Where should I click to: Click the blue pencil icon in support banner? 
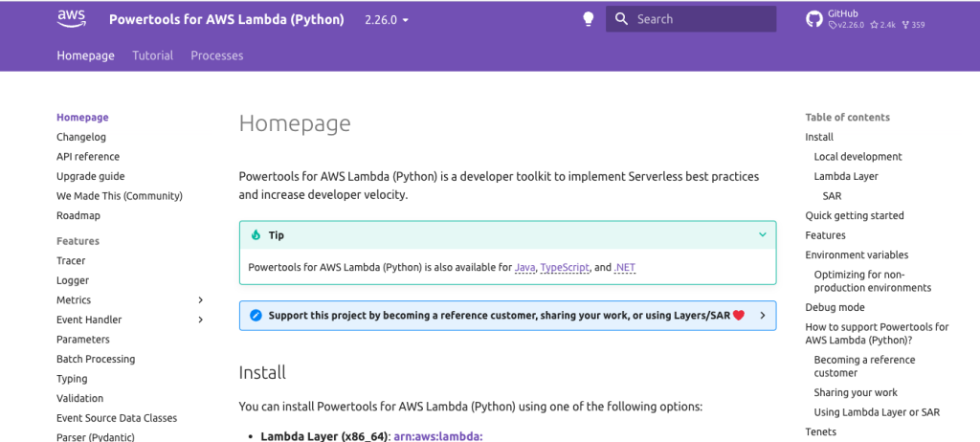(x=256, y=315)
